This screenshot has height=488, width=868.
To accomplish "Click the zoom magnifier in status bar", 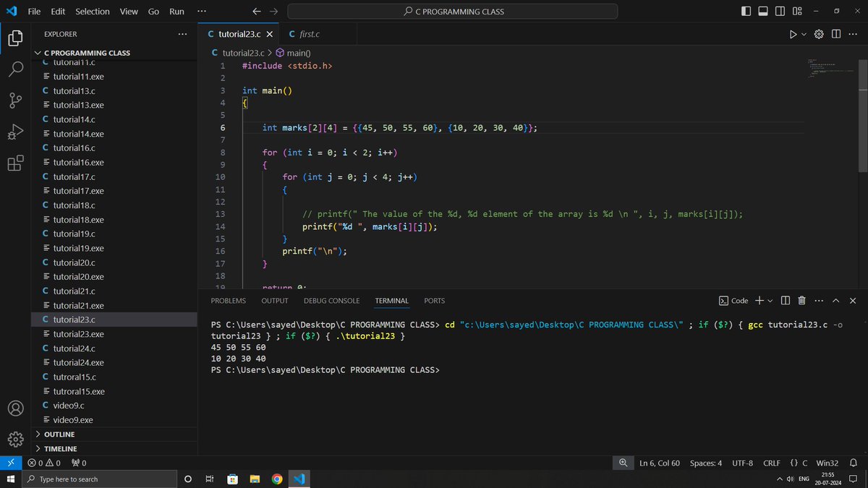I will click(623, 463).
